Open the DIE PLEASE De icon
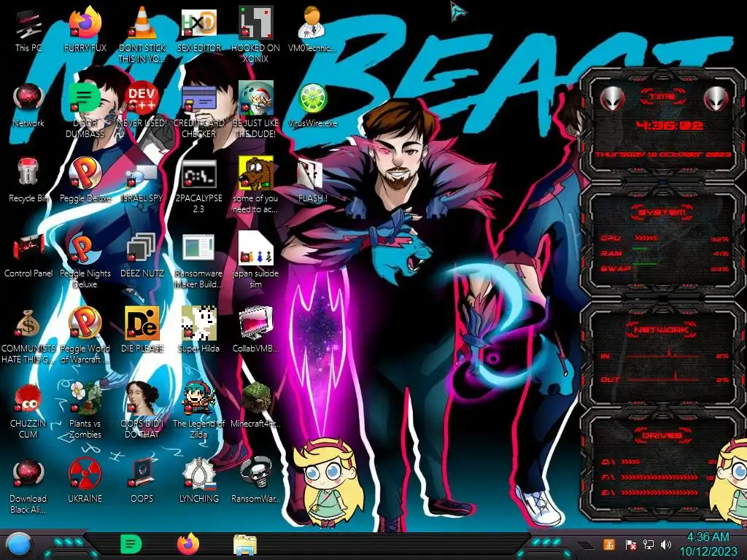Image resolution: width=747 pixels, height=560 pixels. tap(142, 330)
